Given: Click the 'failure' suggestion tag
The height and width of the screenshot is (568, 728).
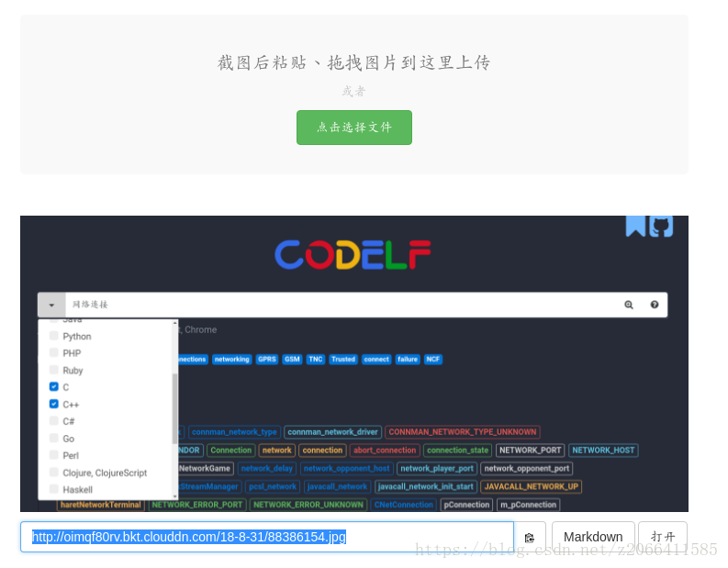Looking at the screenshot, I should [408, 359].
